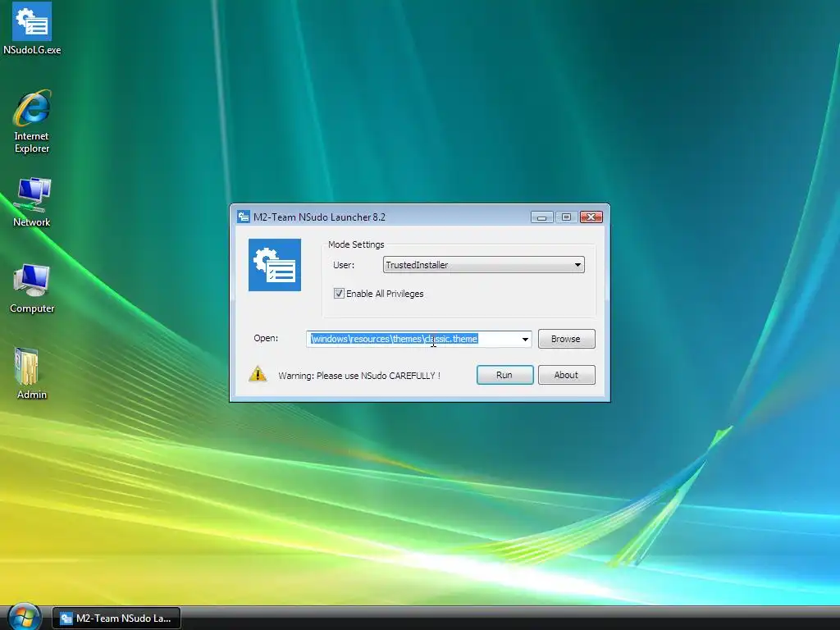
Task: Expand the Open path history dropdown arrow
Action: (x=525, y=339)
